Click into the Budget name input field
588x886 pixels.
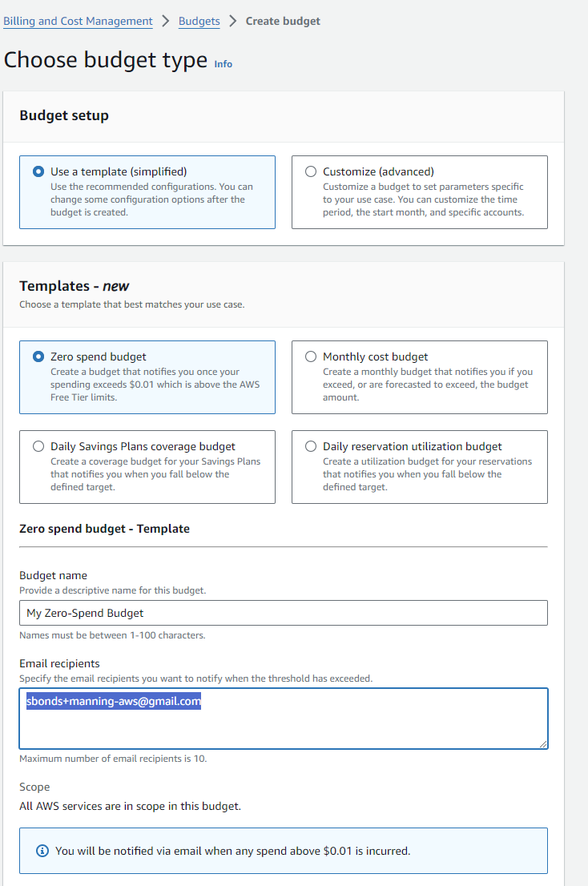pos(283,613)
